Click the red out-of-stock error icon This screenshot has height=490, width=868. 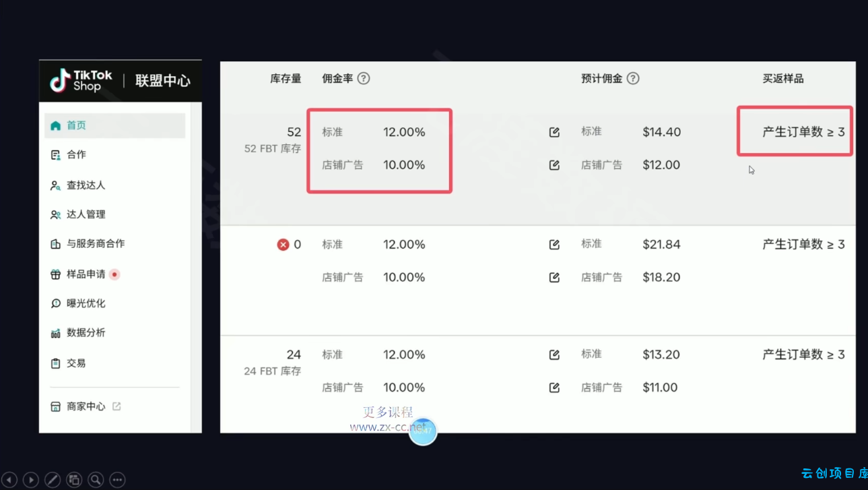(283, 245)
